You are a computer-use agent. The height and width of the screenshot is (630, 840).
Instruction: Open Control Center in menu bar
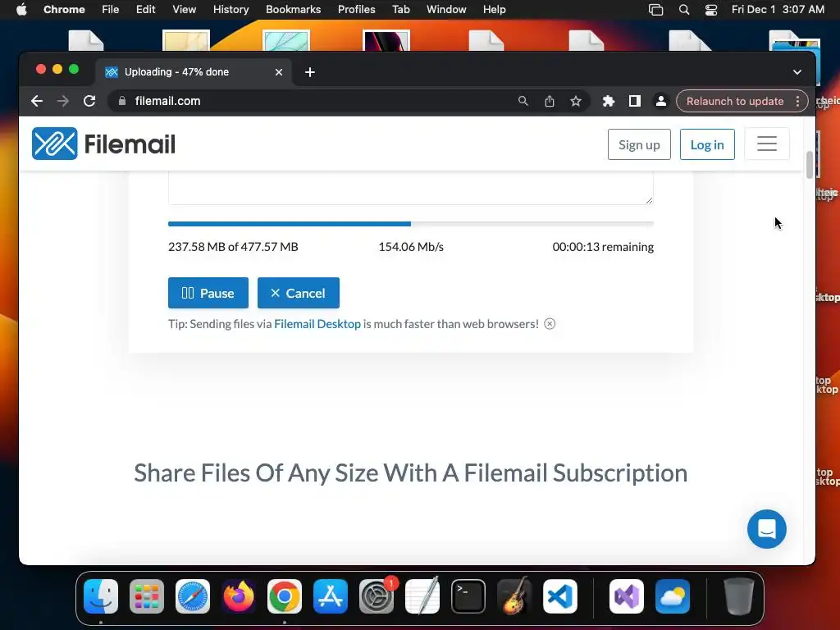711,10
